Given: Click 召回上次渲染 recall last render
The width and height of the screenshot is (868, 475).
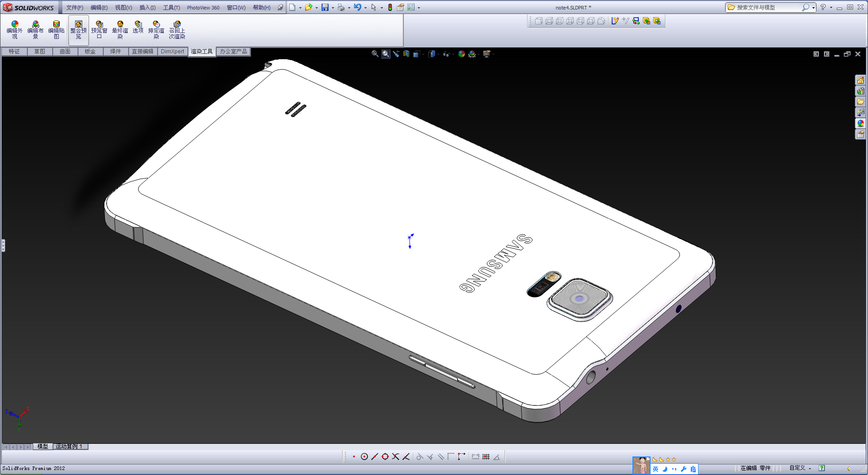Looking at the screenshot, I should [x=177, y=30].
